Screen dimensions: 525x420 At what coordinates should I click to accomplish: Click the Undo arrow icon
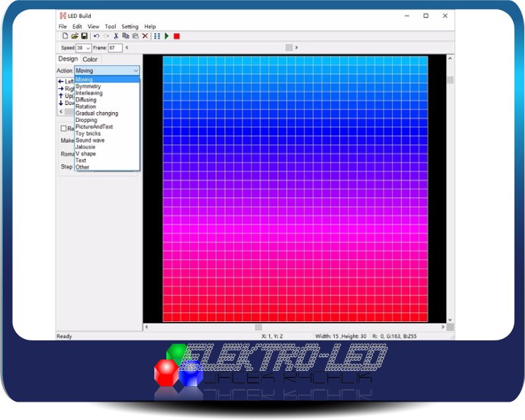tap(97, 36)
